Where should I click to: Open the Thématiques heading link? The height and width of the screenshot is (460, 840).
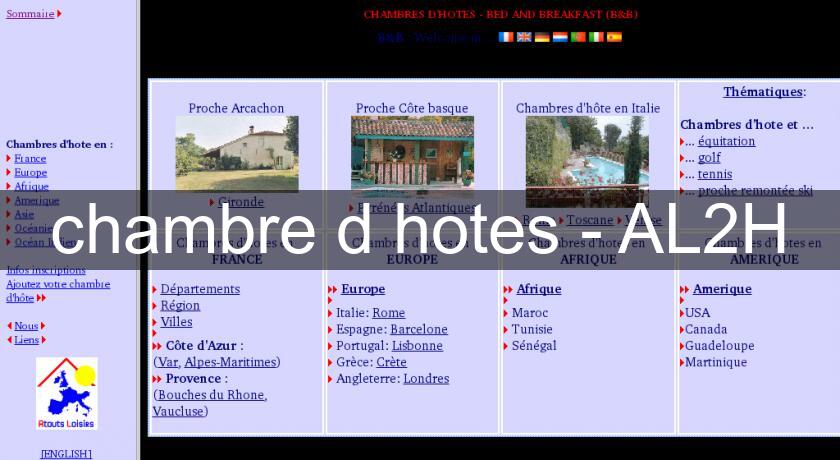(x=763, y=92)
